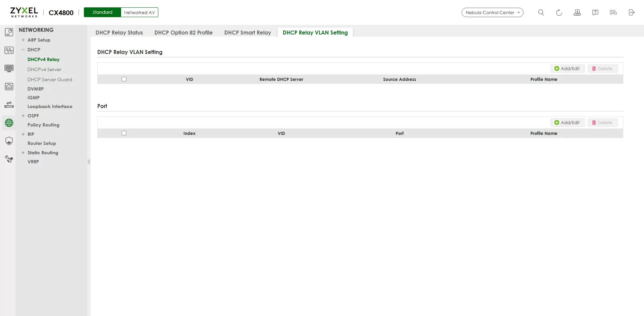The image size is (644, 316).
Task: Select all in DHCP Relay VLAN table
Action: tap(124, 79)
